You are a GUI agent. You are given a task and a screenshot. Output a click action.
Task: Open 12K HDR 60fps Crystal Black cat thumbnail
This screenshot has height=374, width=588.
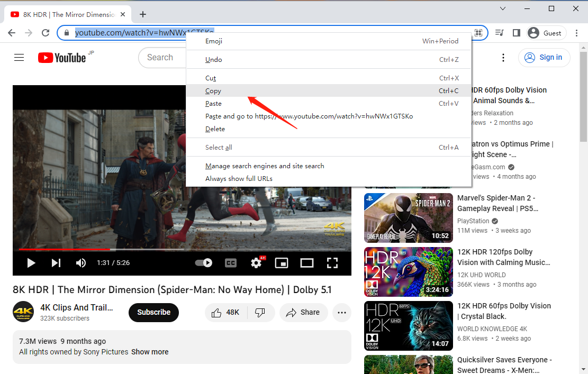pos(409,326)
